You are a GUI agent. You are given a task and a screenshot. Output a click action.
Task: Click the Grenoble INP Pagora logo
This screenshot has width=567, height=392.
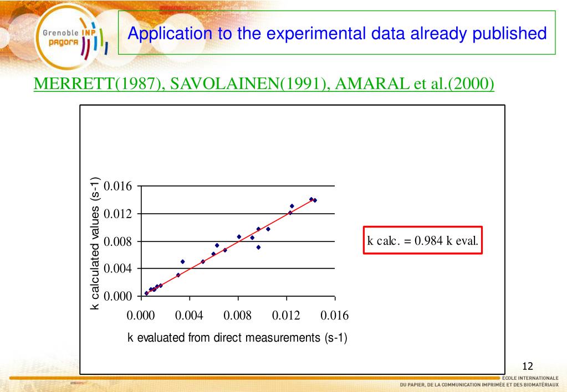(72, 38)
